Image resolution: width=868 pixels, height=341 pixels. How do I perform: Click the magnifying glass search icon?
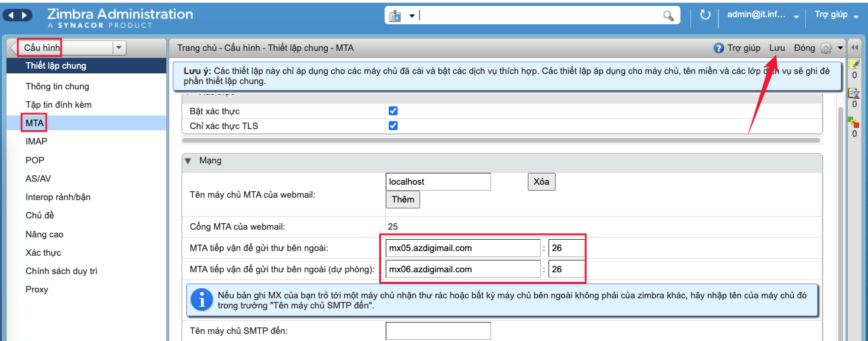tap(668, 16)
